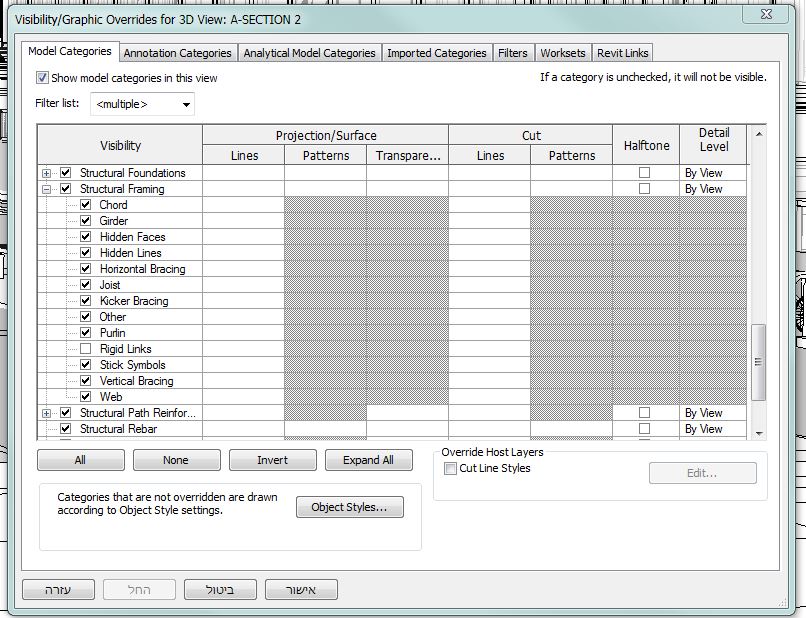Toggle Hidden Lines visibility checkbox

pos(86,252)
